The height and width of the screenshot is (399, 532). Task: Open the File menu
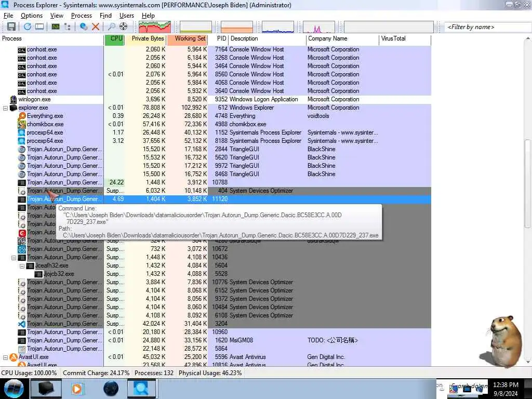click(8, 16)
